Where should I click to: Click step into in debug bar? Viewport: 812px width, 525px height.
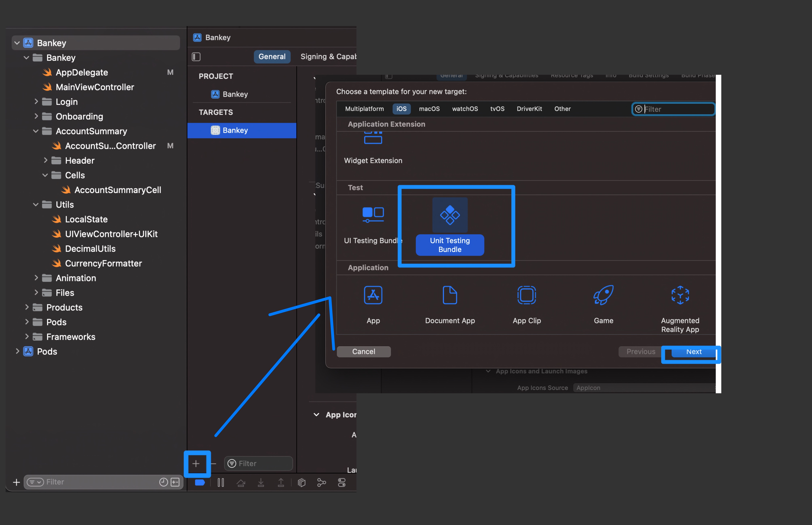tap(261, 482)
